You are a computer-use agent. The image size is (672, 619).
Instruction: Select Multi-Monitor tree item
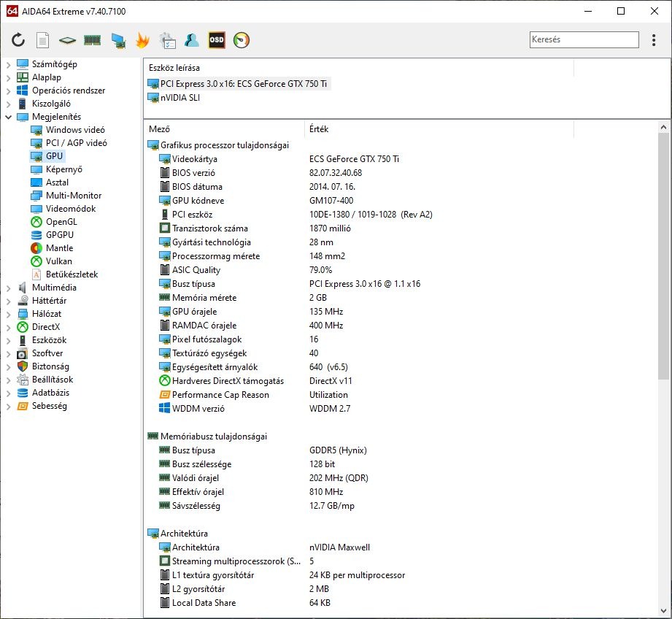click(x=73, y=196)
